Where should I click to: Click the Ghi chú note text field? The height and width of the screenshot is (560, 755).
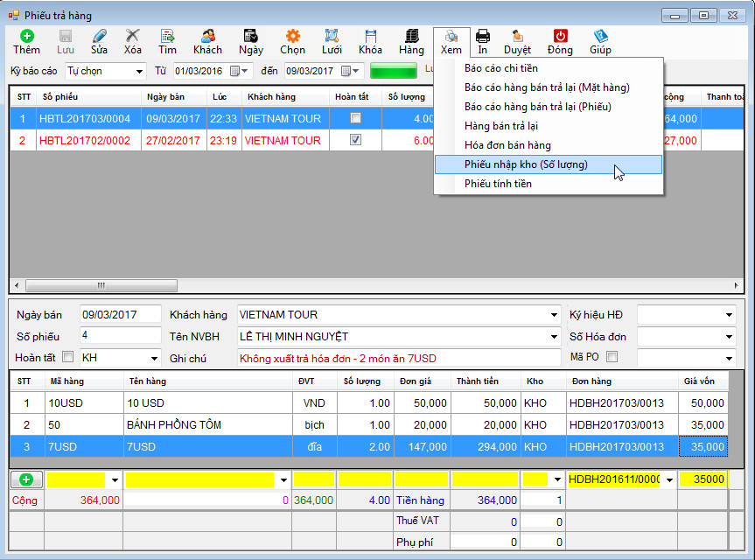[x=398, y=358]
